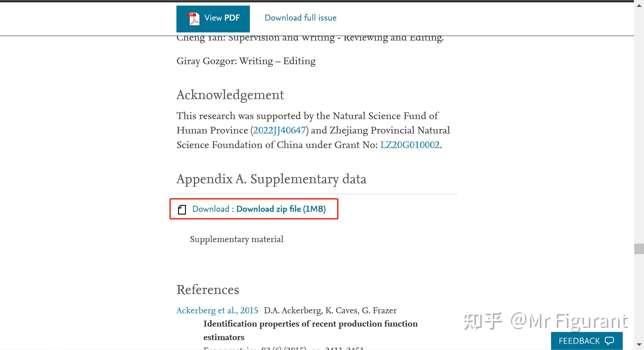The height and width of the screenshot is (350, 644).
Task: Click the scrollbar track above the thumb
Action: pyautogui.click(x=639, y=125)
